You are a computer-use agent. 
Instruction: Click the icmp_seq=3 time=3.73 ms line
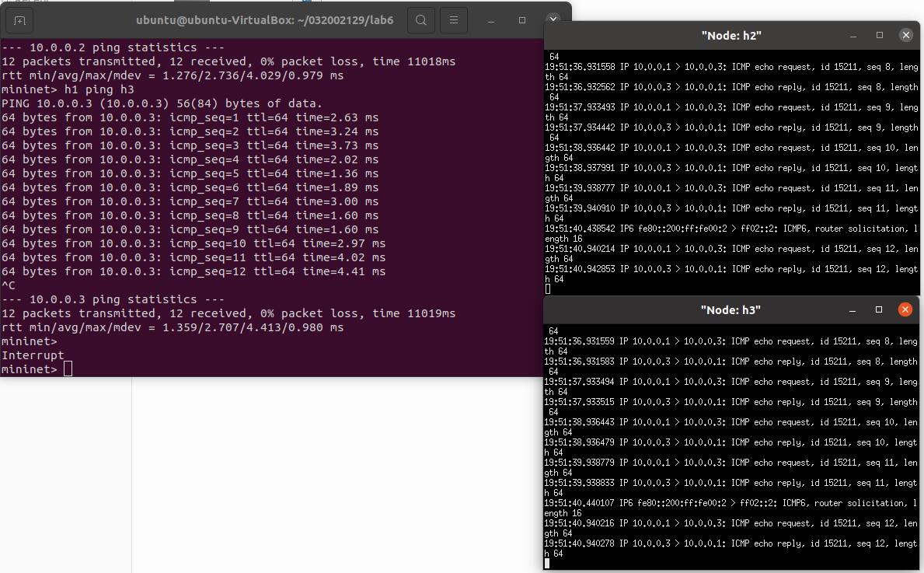point(190,145)
